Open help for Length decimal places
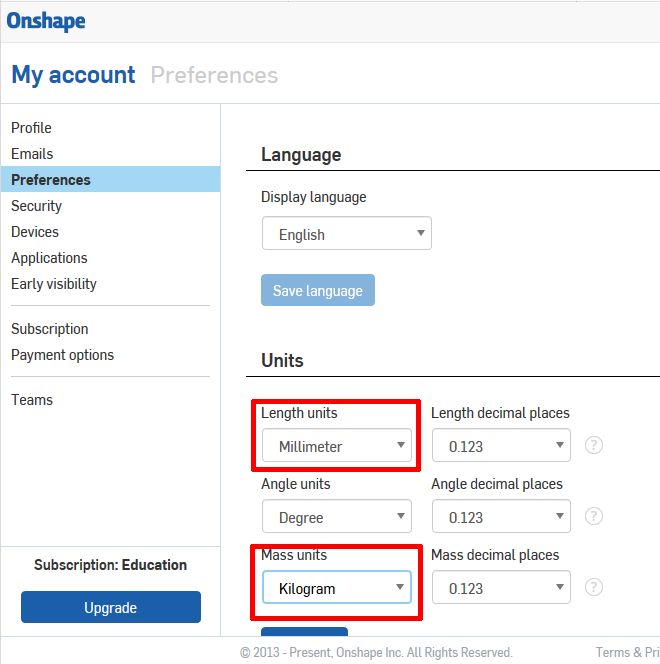Image resolution: width=660 pixels, height=664 pixels. click(x=594, y=445)
